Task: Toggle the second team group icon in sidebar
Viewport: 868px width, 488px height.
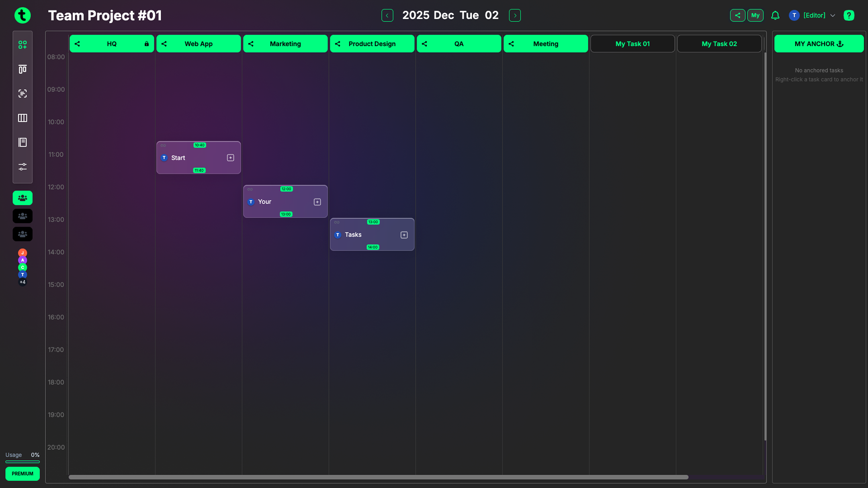Action: (23, 216)
